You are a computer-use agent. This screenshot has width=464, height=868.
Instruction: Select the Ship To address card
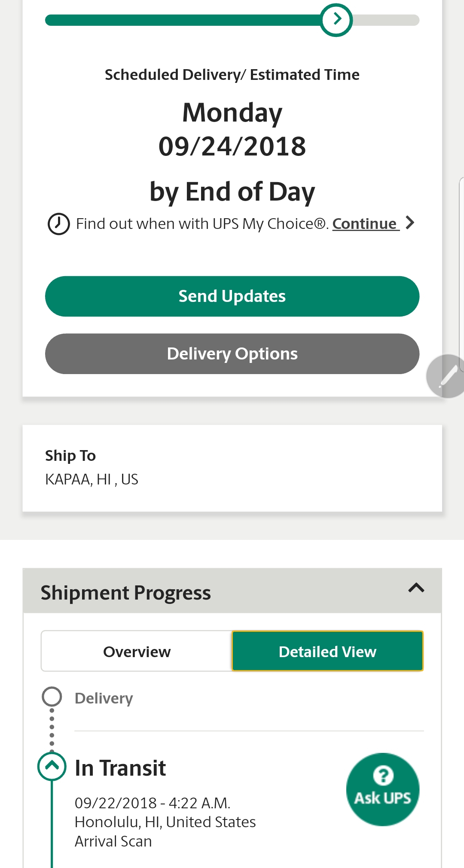pyautogui.click(x=232, y=468)
